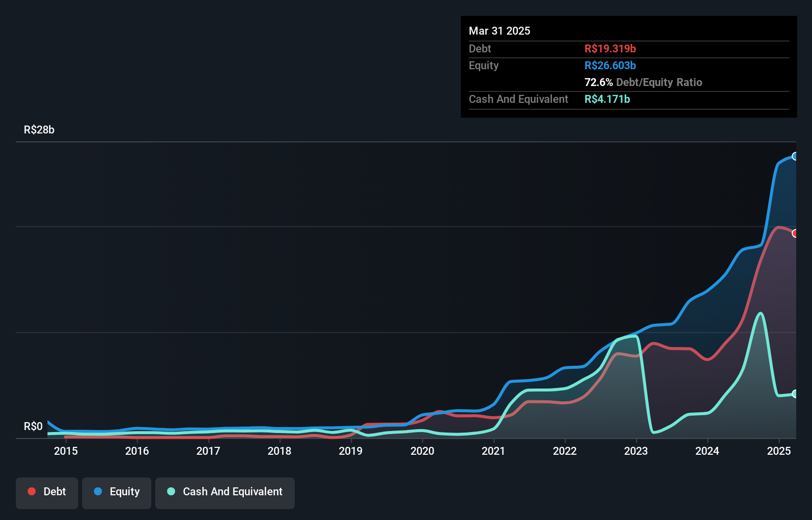Click the Mar 31 2025 tooltip date
The height and width of the screenshot is (520, 812).
(x=499, y=31)
